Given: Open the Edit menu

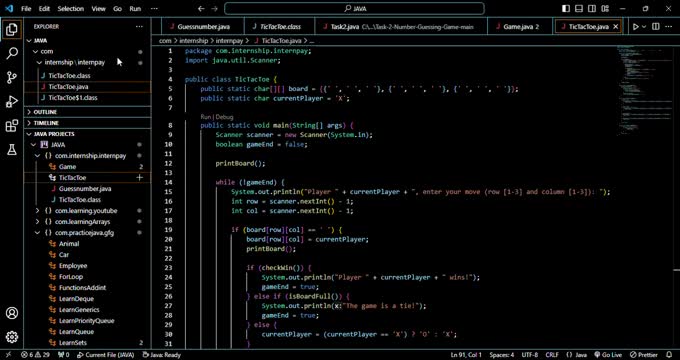Looking at the screenshot, I should click(44, 9).
